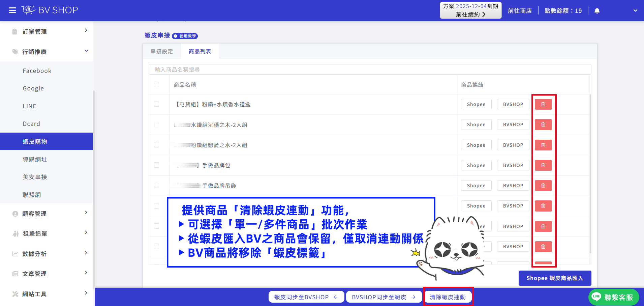Tick the 粉鑽組戀愛之水-2入組 checkbox
The height and width of the screenshot is (306, 644).
(x=156, y=145)
